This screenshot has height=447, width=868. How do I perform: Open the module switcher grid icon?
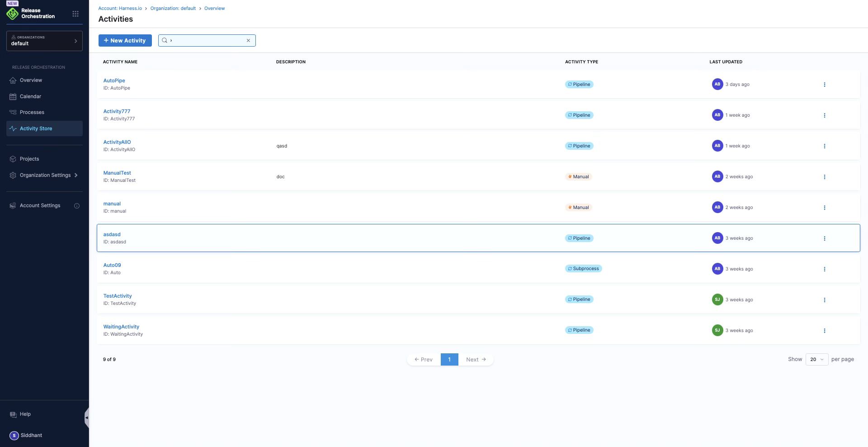click(x=75, y=14)
